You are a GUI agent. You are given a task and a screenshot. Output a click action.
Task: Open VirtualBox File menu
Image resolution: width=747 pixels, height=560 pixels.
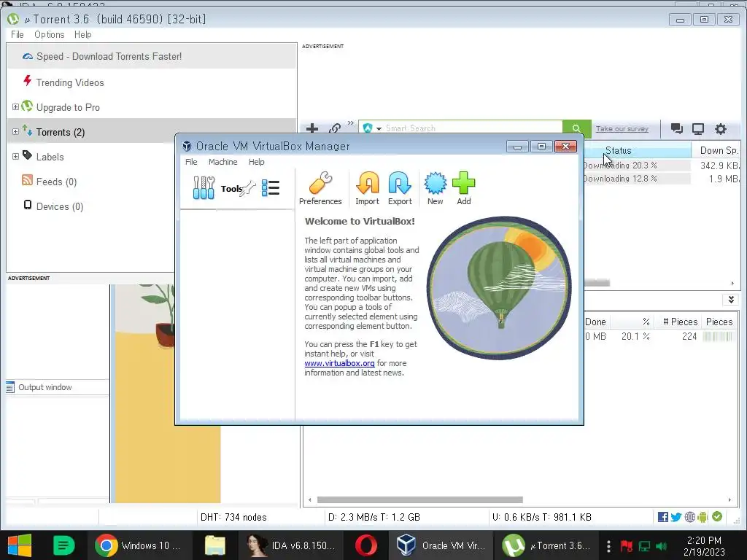click(x=191, y=162)
